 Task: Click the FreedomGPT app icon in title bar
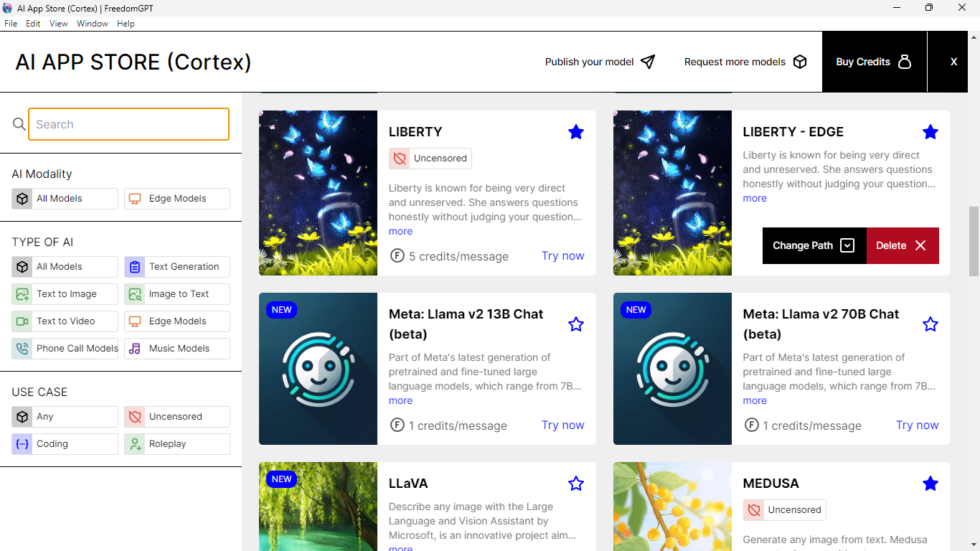[x=8, y=8]
